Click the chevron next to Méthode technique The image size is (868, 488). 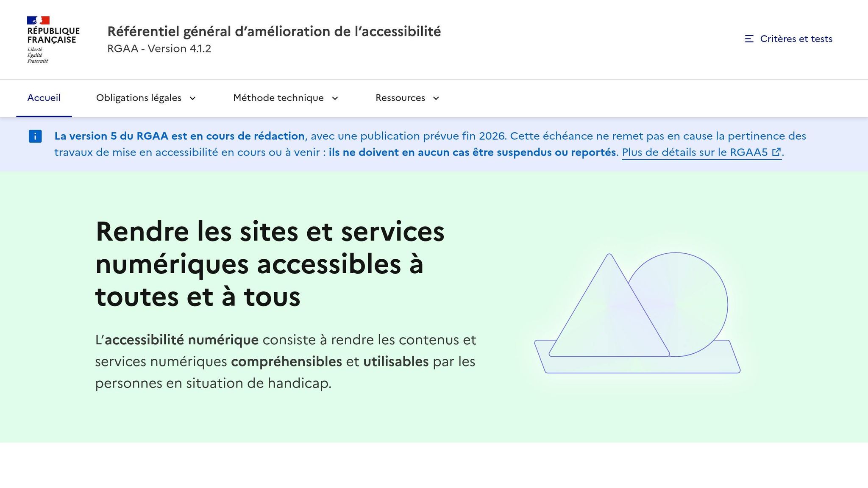pos(335,98)
